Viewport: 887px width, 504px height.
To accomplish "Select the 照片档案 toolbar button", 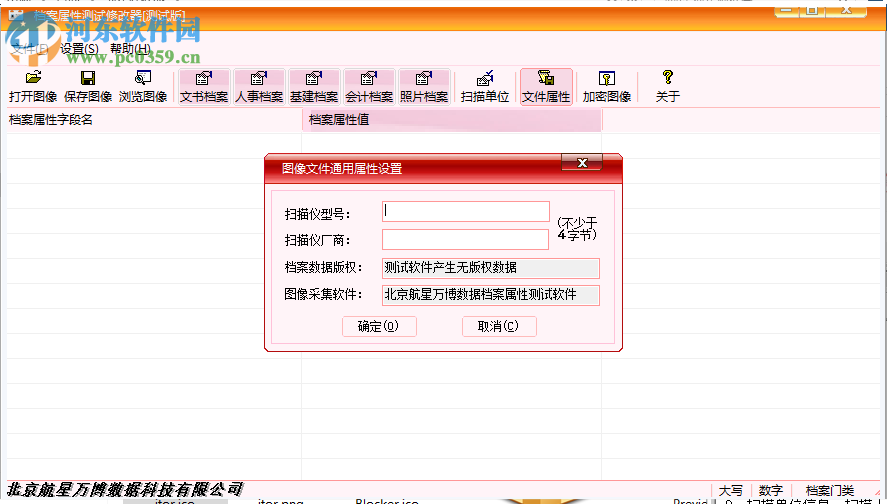I will [424, 87].
